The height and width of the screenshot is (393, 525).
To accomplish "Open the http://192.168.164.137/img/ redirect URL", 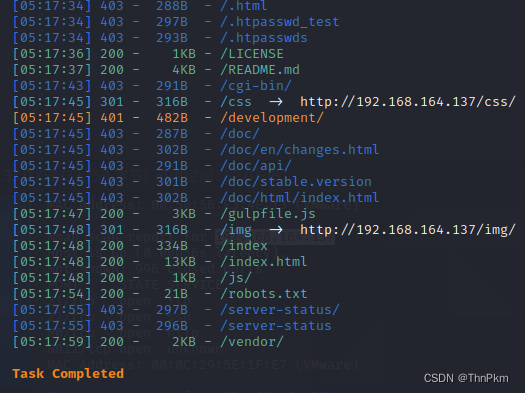I will tap(408, 230).
